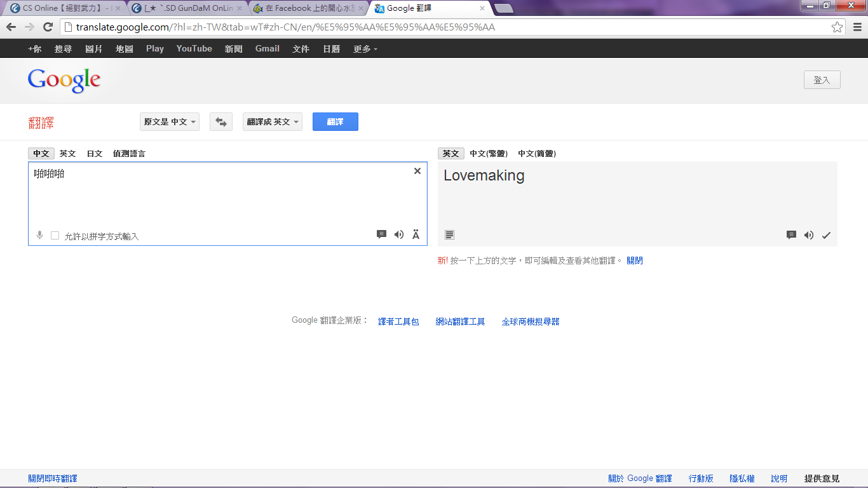This screenshot has height=488, width=868.
Task: Switch to the CS Online tab
Action: tap(64, 9)
